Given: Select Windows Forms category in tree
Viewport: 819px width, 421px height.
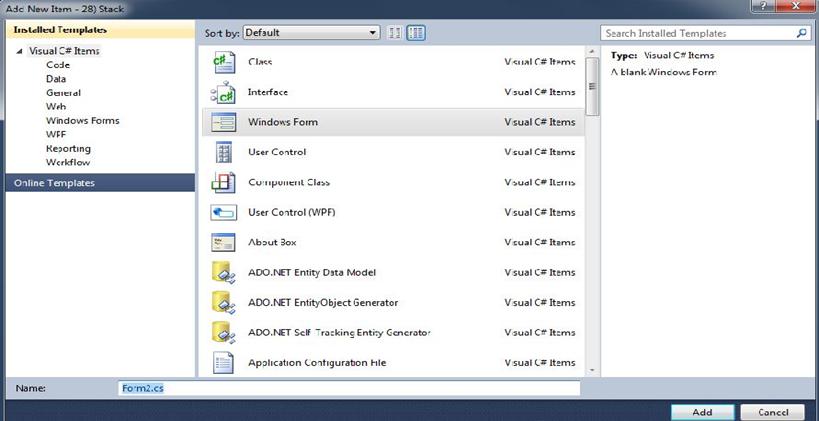Looking at the screenshot, I should (x=82, y=121).
